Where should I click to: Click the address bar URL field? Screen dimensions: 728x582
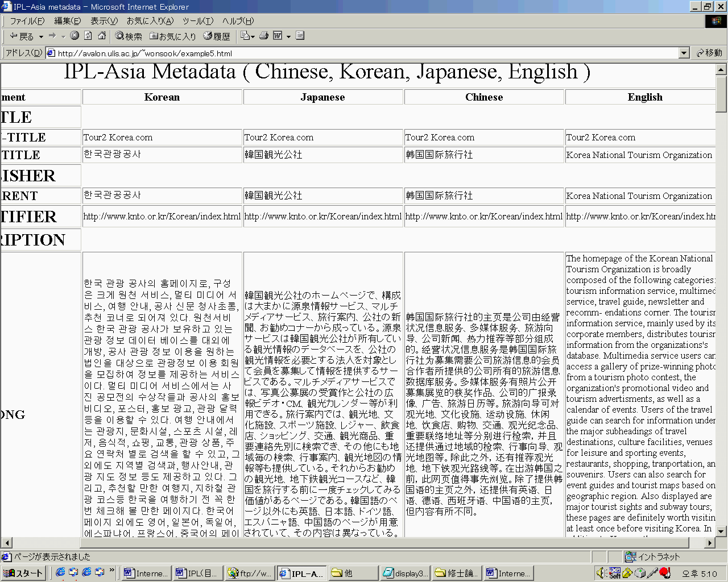tap(364, 53)
